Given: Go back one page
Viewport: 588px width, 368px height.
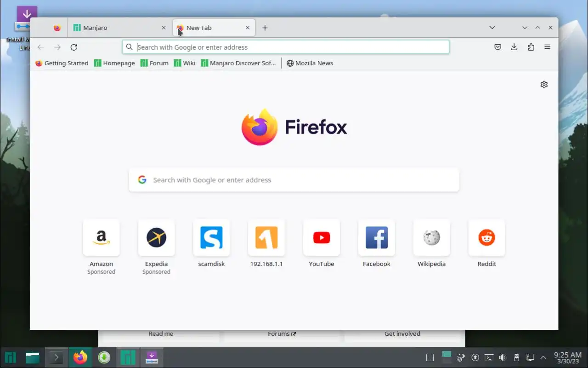Looking at the screenshot, I should (x=41, y=47).
